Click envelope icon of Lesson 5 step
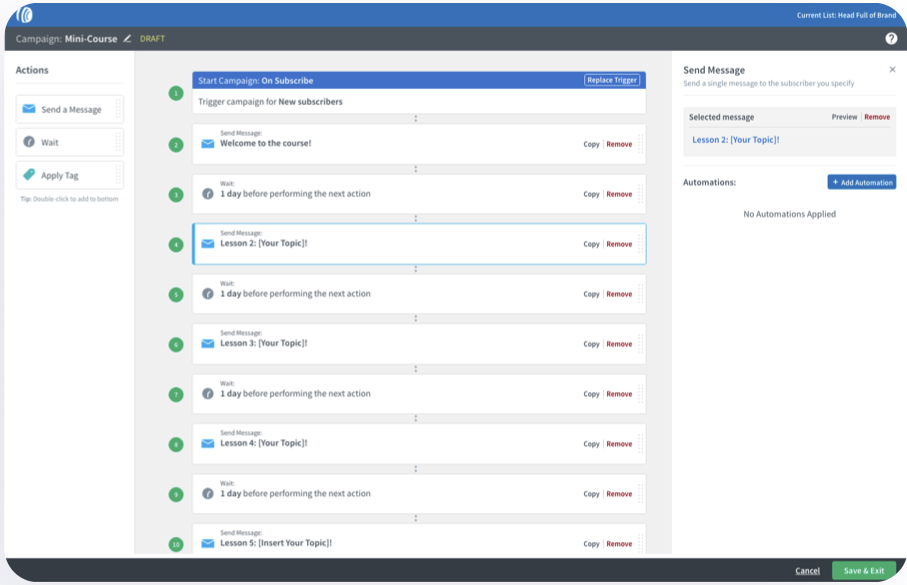This screenshot has width=907, height=585. point(208,543)
